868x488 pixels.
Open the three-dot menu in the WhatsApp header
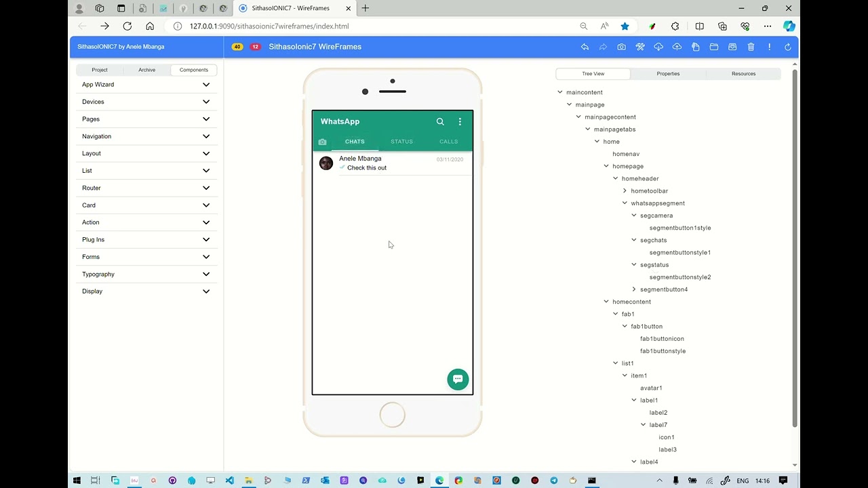point(460,121)
